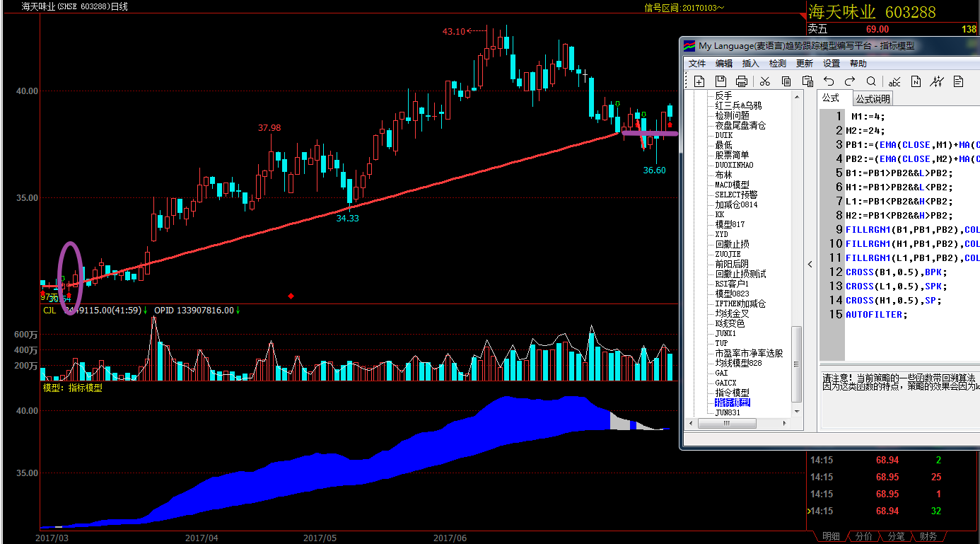Cut selection with the scissors icon
Viewport: 980px width, 544px height.
(x=764, y=81)
